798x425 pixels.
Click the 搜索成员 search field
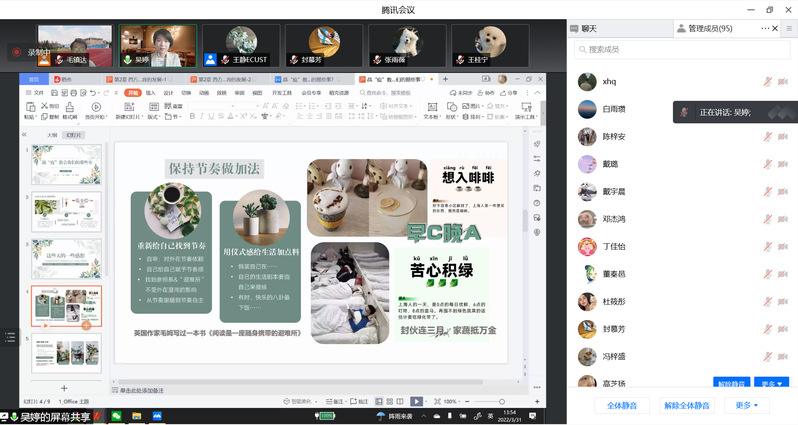tap(680, 49)
